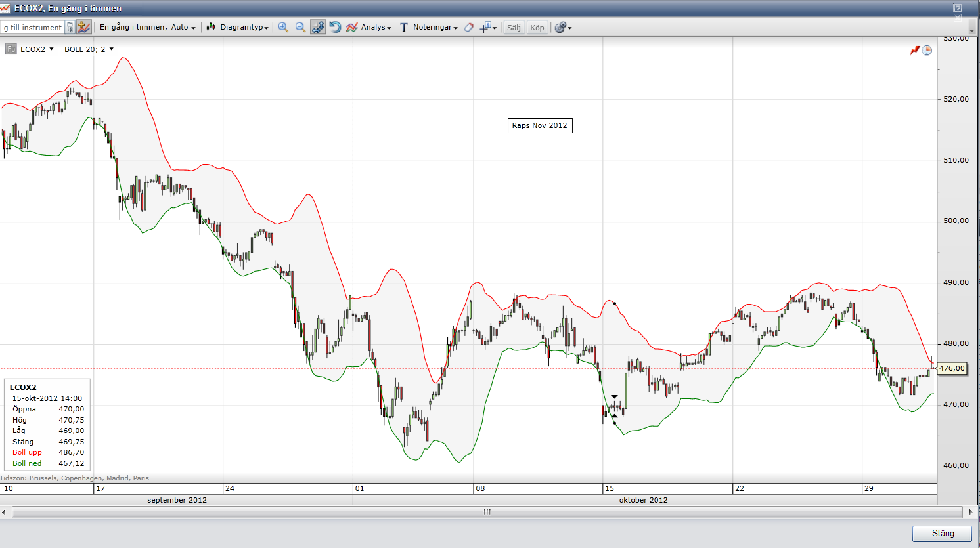This screenshot has height=548, width=980.
Task: Open the Diagramtyp dropdown menu
Action: (x=244, y=27)
